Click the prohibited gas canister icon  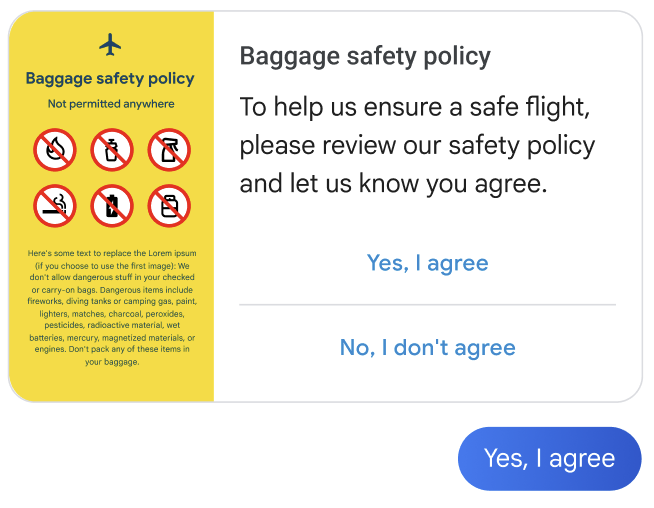tap(111, 151)
